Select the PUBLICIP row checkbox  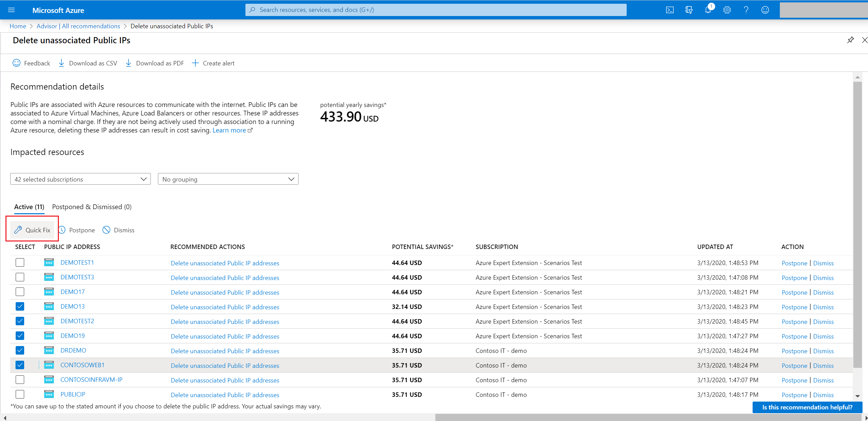pyautogui.click(x=20, y=394)
